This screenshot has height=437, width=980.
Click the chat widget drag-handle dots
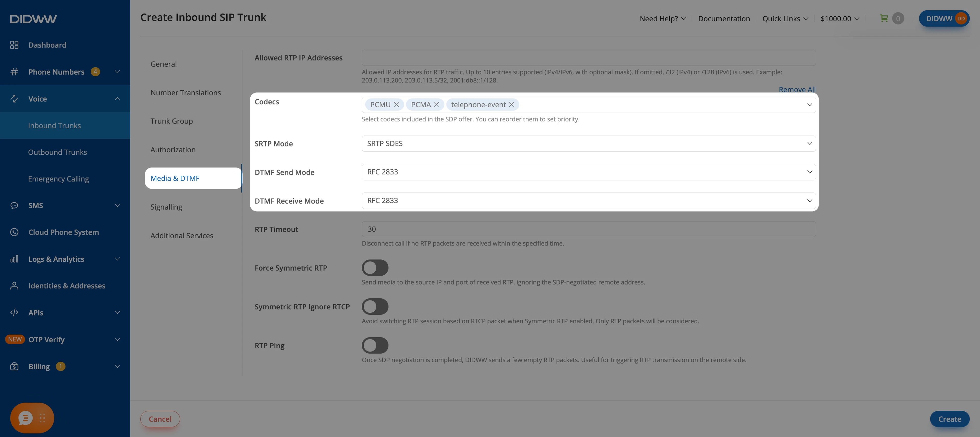pos(42,418)
